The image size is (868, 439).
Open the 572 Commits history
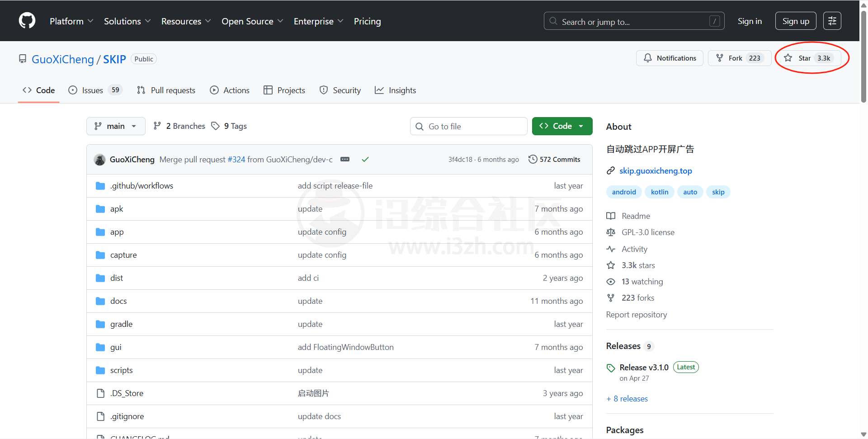click(554, 159)
